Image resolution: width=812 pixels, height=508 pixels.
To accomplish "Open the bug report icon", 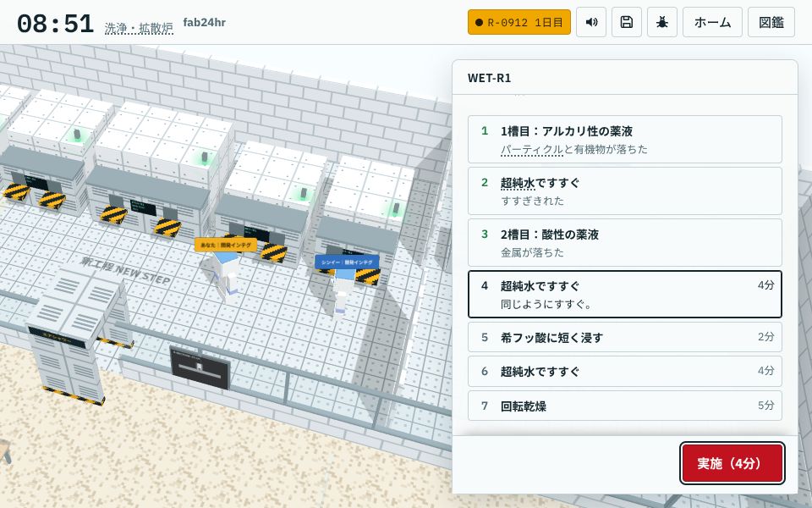I will (x=661, y=22).
